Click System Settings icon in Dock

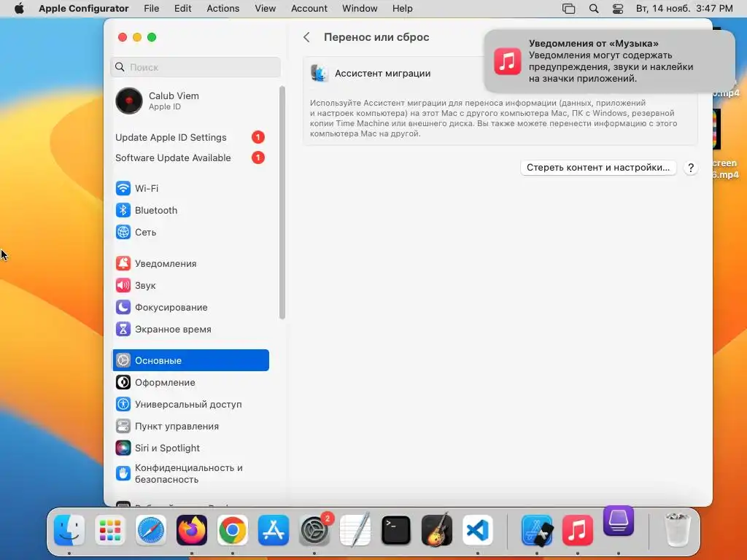(314, 530)
